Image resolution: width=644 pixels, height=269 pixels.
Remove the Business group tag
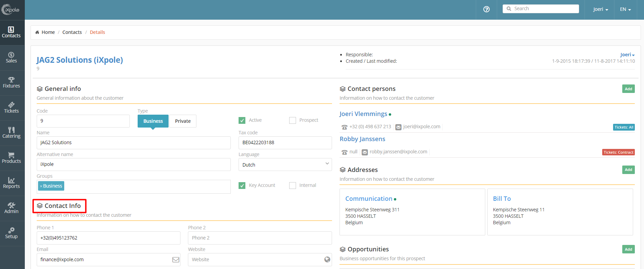point(41,186)
